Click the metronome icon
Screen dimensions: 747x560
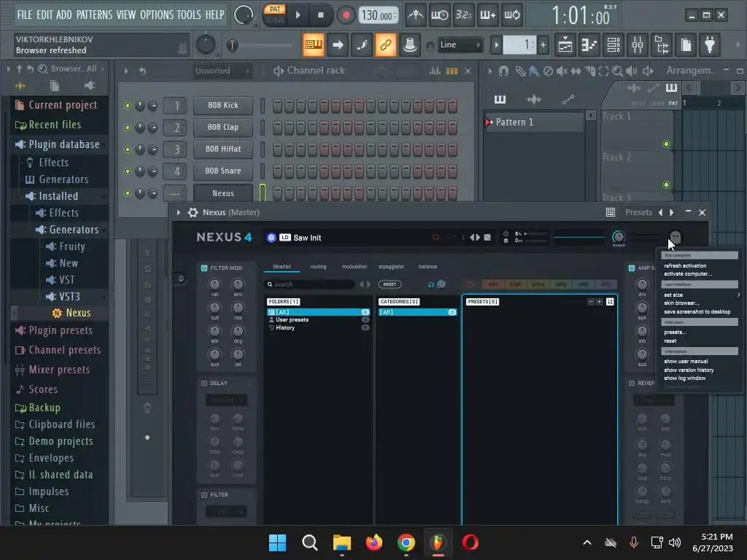coord(415,15)
